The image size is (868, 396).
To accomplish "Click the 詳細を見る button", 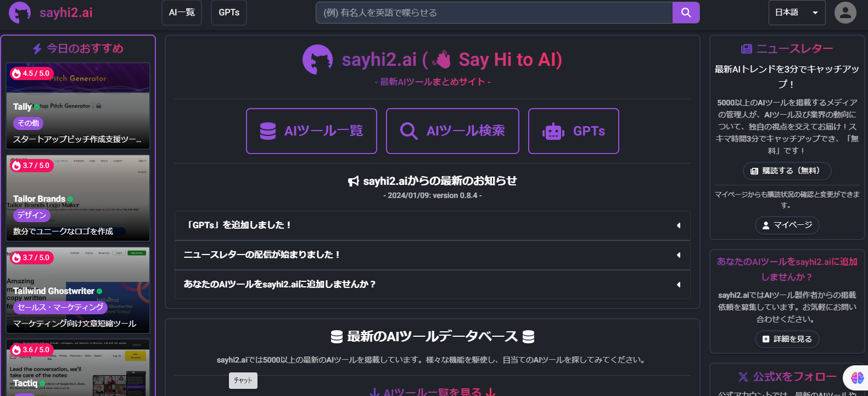I will tap(787, 339).
